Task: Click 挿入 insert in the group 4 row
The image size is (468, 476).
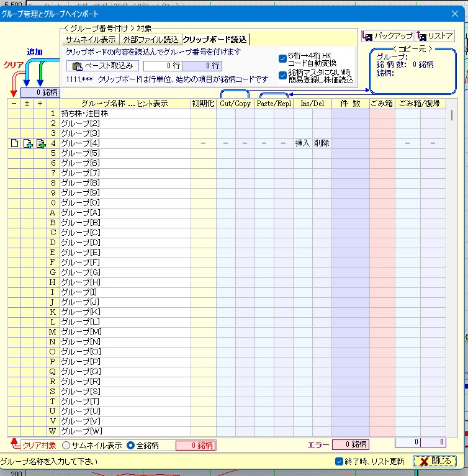Action: [x=302, y=143]
